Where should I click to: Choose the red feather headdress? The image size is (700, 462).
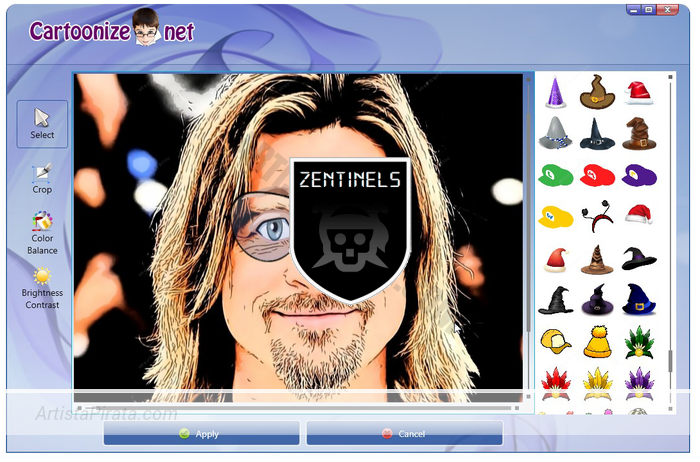pyautogui.click(x=555, y=384)
